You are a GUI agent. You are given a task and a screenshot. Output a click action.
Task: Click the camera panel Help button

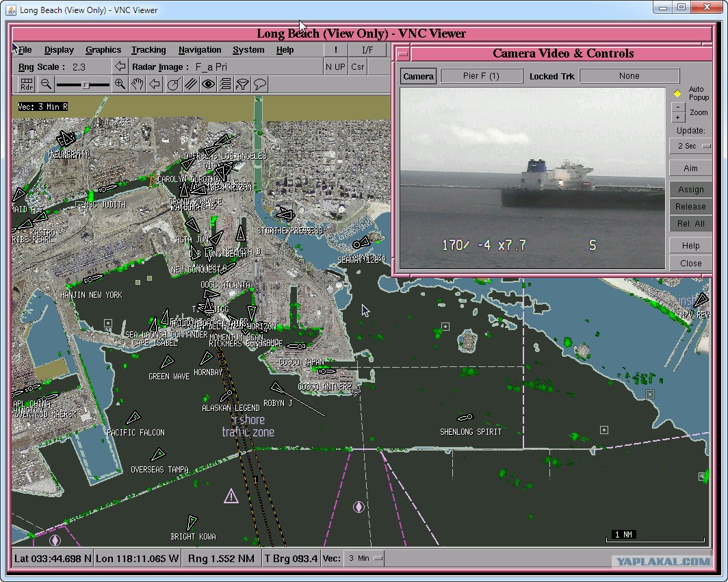pyautogui.click(x=690, y=246)
